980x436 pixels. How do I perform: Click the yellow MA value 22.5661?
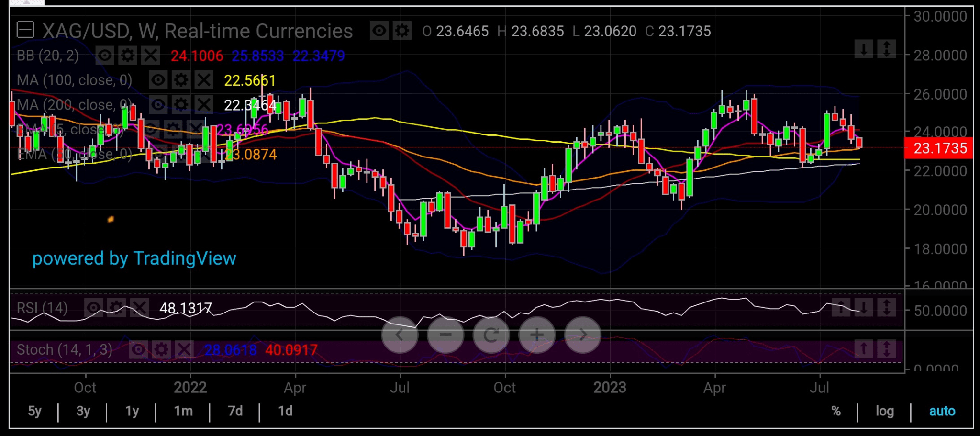click(x=250, y=80)
